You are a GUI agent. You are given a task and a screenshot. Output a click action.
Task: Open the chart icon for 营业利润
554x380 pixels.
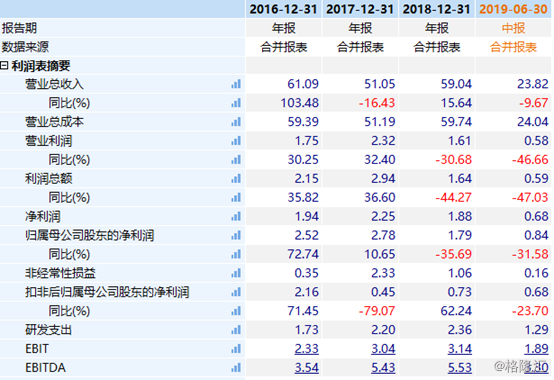coord(236,141)
